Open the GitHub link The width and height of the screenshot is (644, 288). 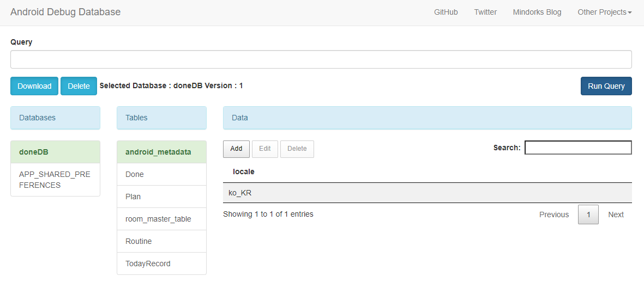(446, 13)
